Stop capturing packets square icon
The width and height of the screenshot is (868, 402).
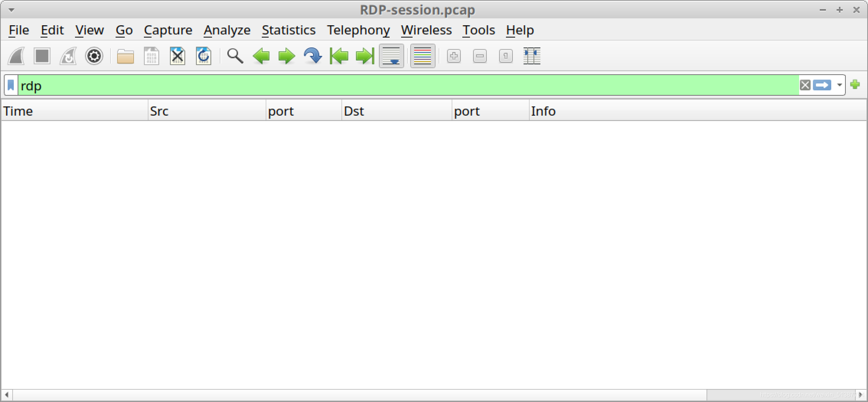[42, 56]
